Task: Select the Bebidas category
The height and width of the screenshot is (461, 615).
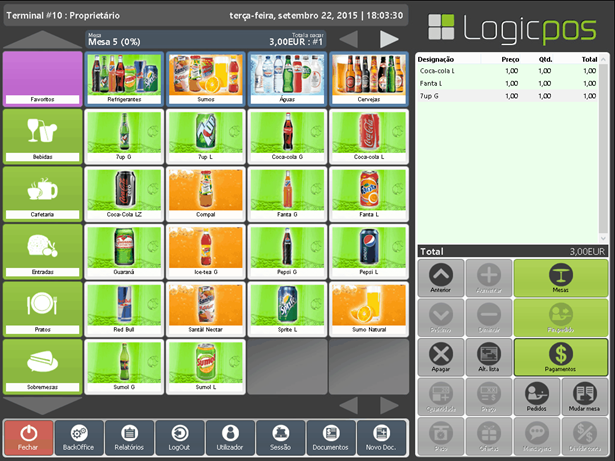Action: (42, 136)
